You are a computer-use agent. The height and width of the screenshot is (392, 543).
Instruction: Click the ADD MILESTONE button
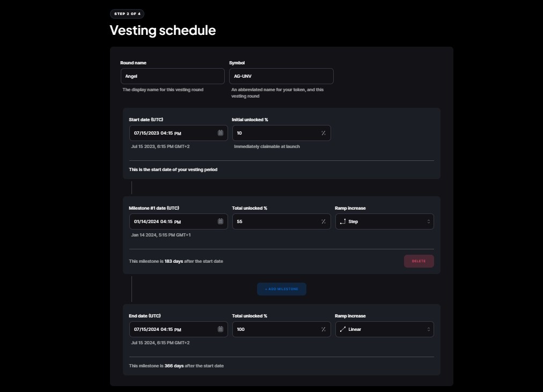click(281, 289)
